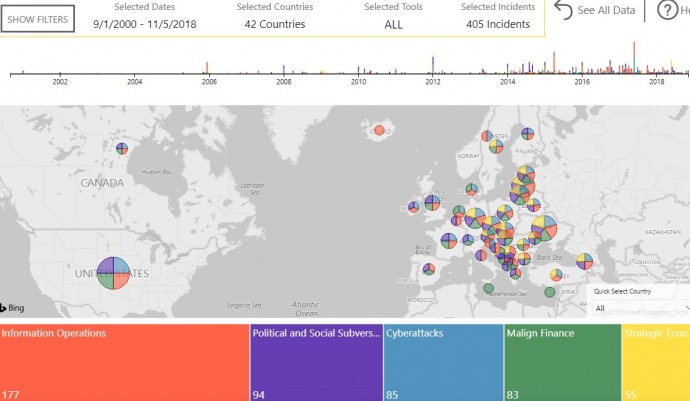
Task: Click the Show Filters button
Action: [38, 19]
